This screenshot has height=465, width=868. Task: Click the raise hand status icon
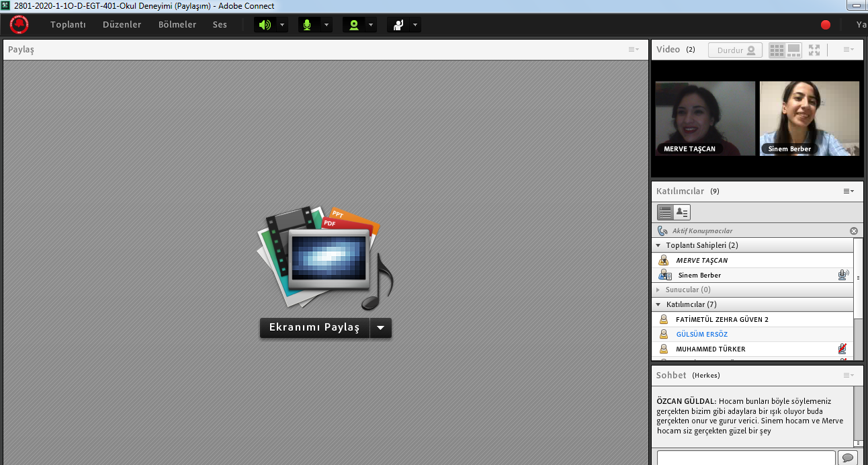pyautogui.click(x=398, y=25)
